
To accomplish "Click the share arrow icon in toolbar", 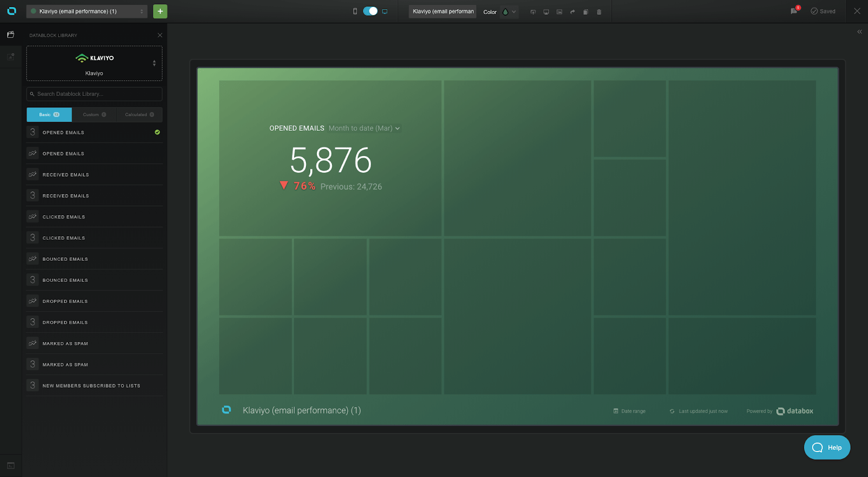I will [572, 12].
